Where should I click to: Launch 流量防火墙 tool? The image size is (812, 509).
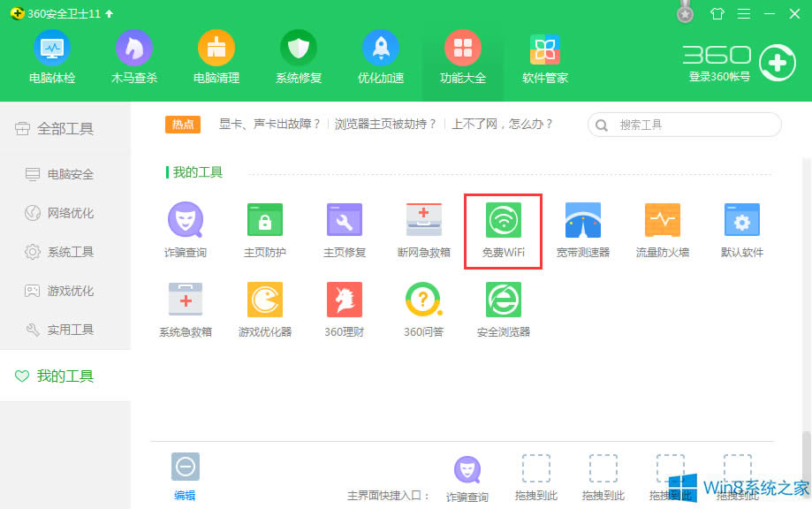[x=663, y=230]
